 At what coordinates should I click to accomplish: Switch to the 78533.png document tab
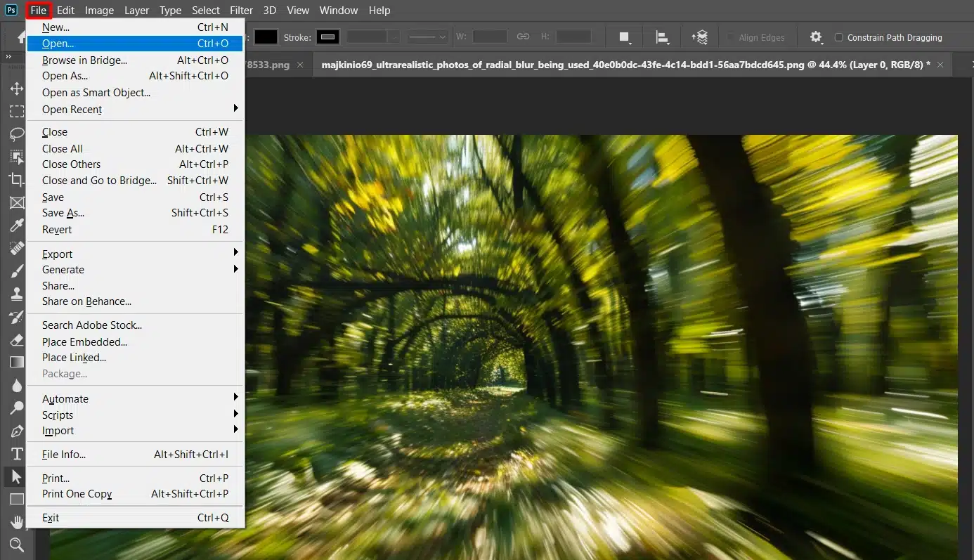(267, 65)
